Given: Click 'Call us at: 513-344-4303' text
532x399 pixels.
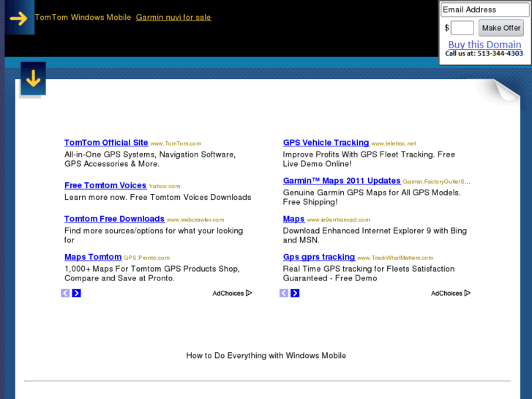Looking at the screenshot, I should pos(484,53).
